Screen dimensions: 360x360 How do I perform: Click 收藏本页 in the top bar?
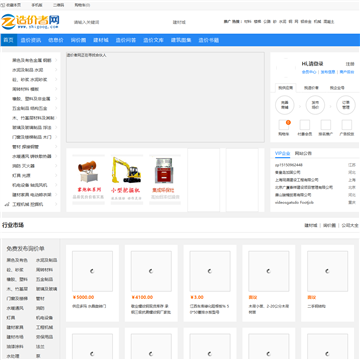13,5
